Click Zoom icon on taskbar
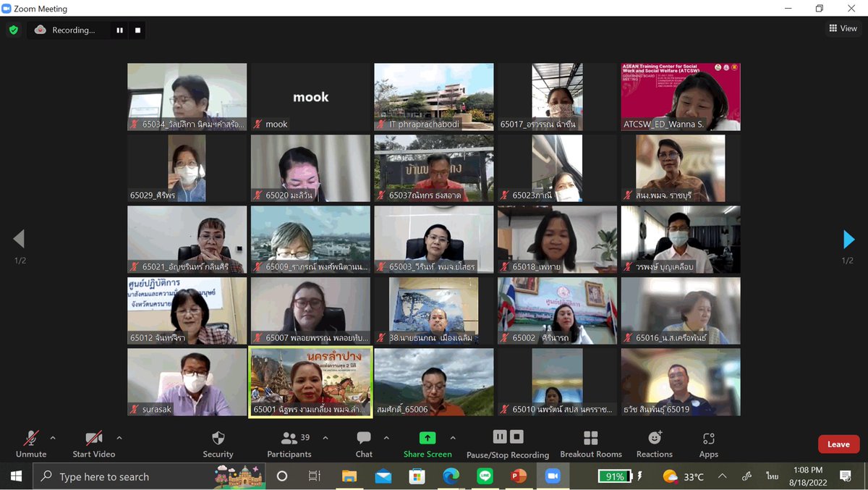Viewport: 868px width, 490px height. [x=553, y=476]
